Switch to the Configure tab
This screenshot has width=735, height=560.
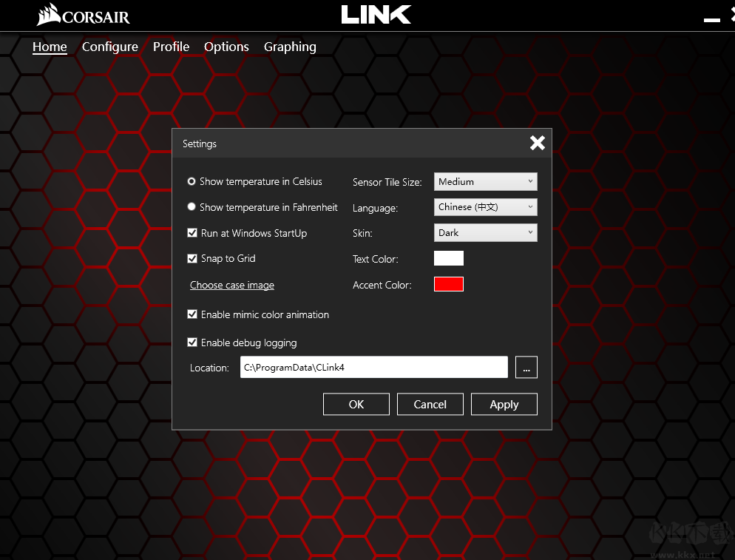[109, 47]
